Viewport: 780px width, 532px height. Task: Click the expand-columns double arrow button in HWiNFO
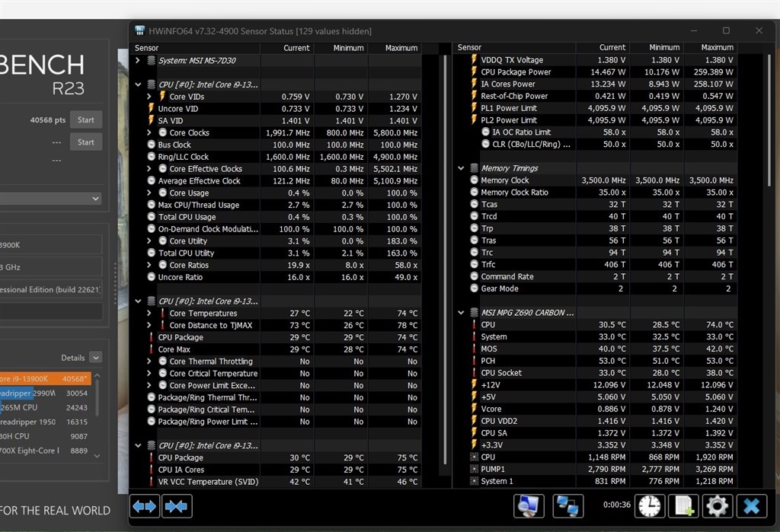click(145, 506)
